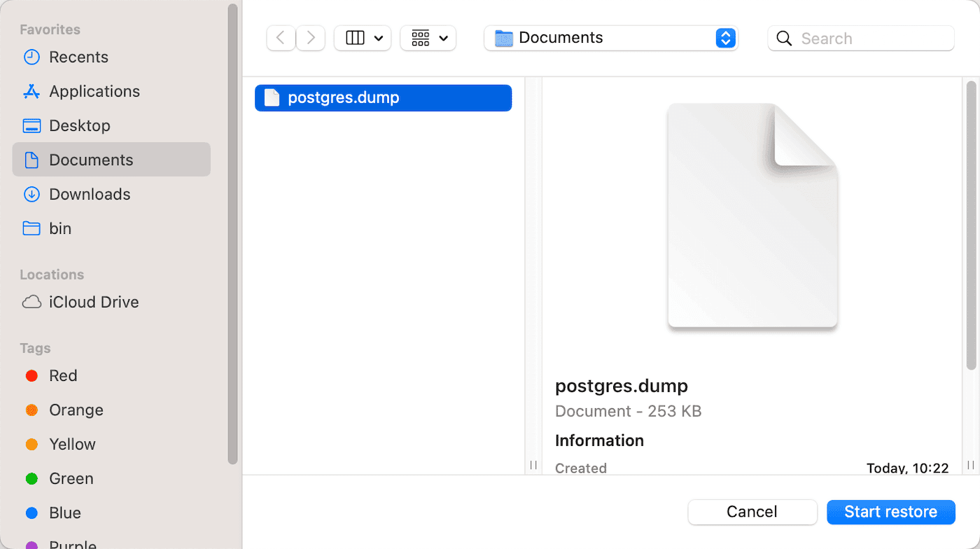Select the Green tag
This screenshot has height=549, width=980.
pos(70,478)
